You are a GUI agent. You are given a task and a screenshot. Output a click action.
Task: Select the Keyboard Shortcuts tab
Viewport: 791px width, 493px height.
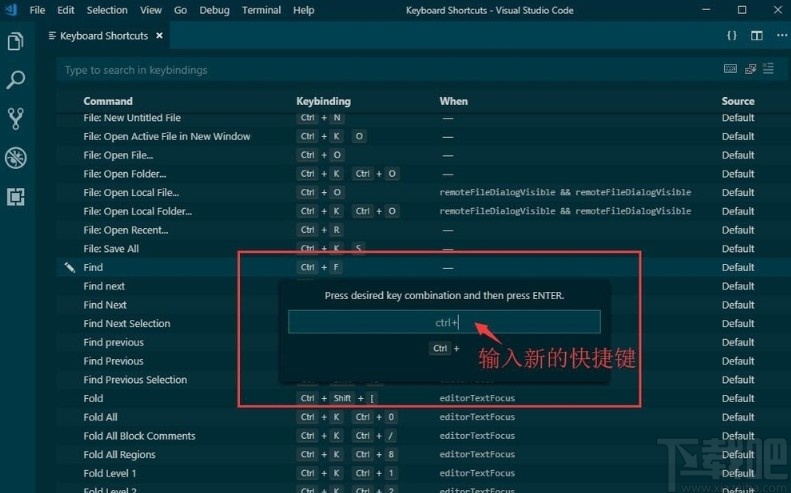pyautogui.click(x=104, y=35)
